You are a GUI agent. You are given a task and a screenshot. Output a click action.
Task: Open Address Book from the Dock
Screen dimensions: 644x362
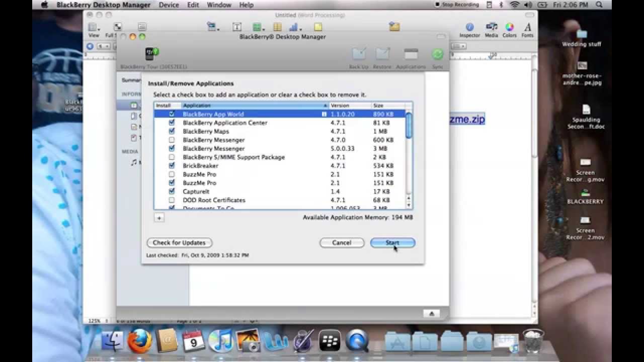point(167,341)
